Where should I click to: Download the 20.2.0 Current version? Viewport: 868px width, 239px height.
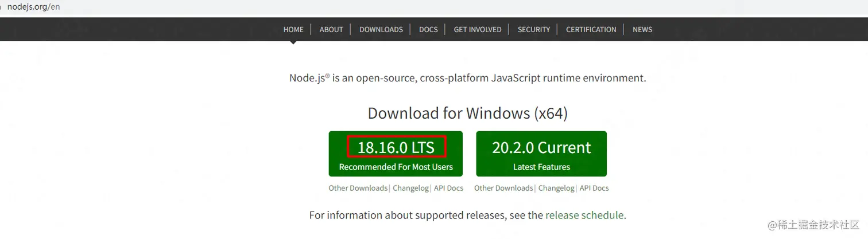point(541,154)
